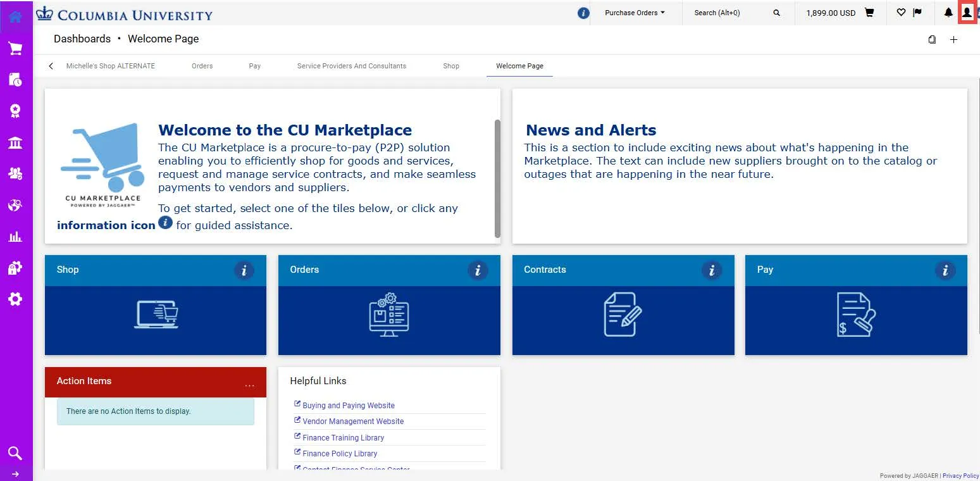Click the magnifier search button in top bar
Screen dimensions: 980x481
(x=777, y=13)
